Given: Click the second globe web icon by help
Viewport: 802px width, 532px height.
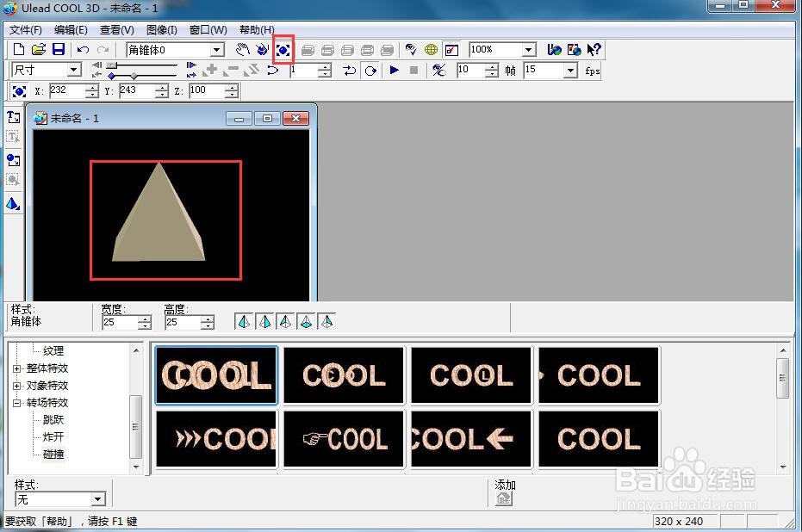Looking at the screenshot, I should 574,50.
